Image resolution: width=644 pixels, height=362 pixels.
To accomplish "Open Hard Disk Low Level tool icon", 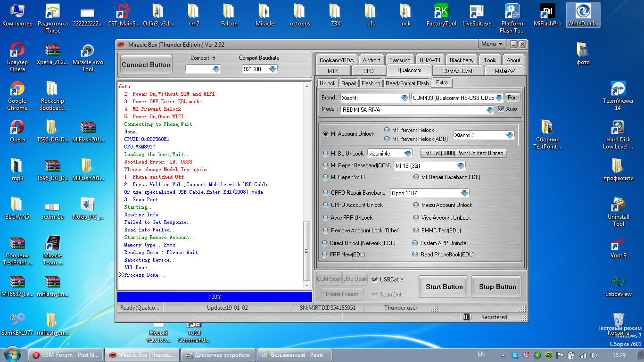I will (x=618, y=134).
